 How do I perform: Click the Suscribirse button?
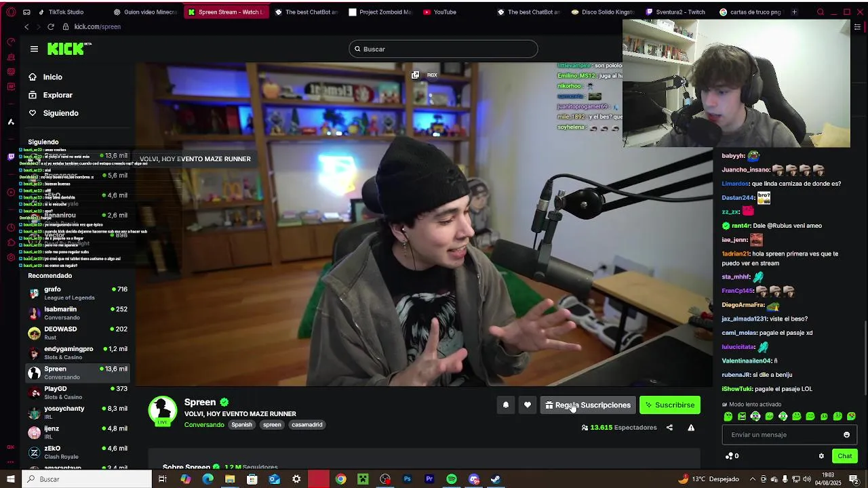[670, 405]
